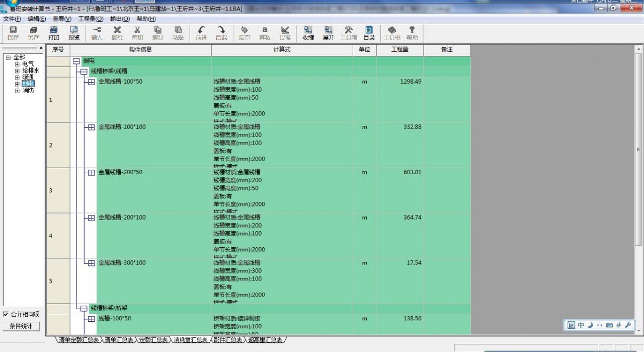Image resolution: width=644 pixels, height=352 pixels.
Task: Switch to the 清单汇总表 tab
Action: point(119,340)
